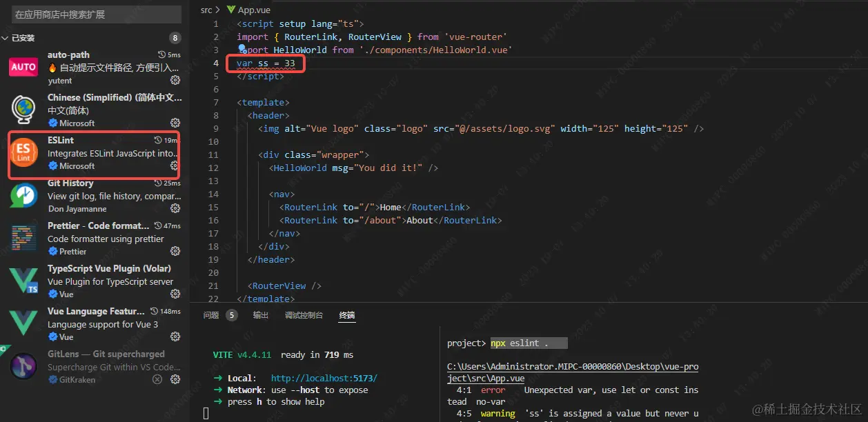Viewport: 868px width, 422px height.
Task: Switch to the 调试控制台 debug console tab
Action: point(304,315)
